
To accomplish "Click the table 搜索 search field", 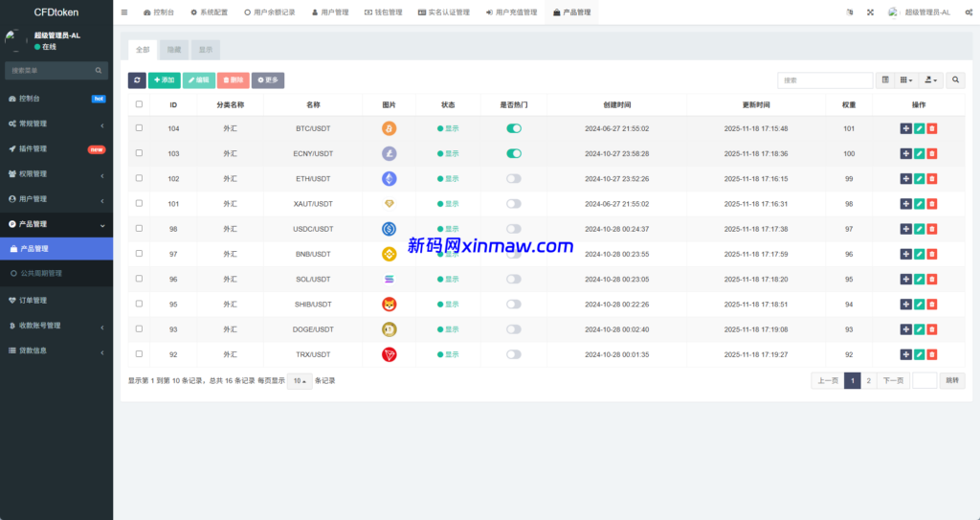I will point(825,80).
